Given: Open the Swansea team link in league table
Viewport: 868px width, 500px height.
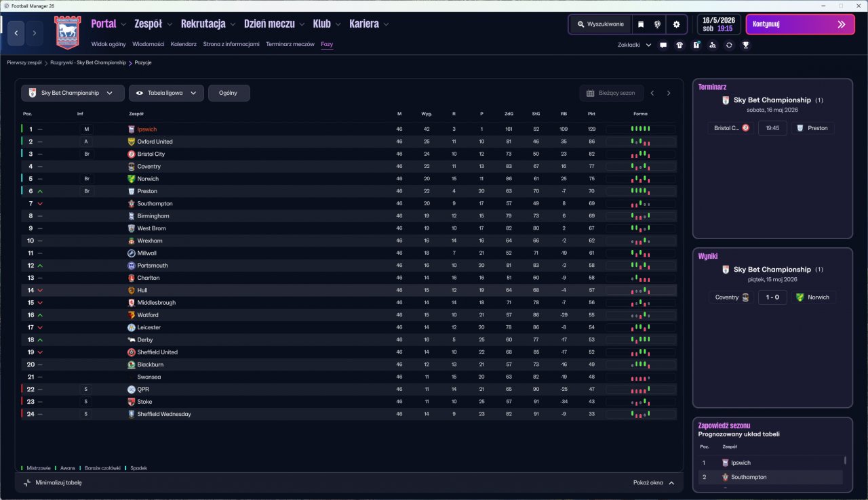Looking at the screenshot, I should [x=149, y=377].
